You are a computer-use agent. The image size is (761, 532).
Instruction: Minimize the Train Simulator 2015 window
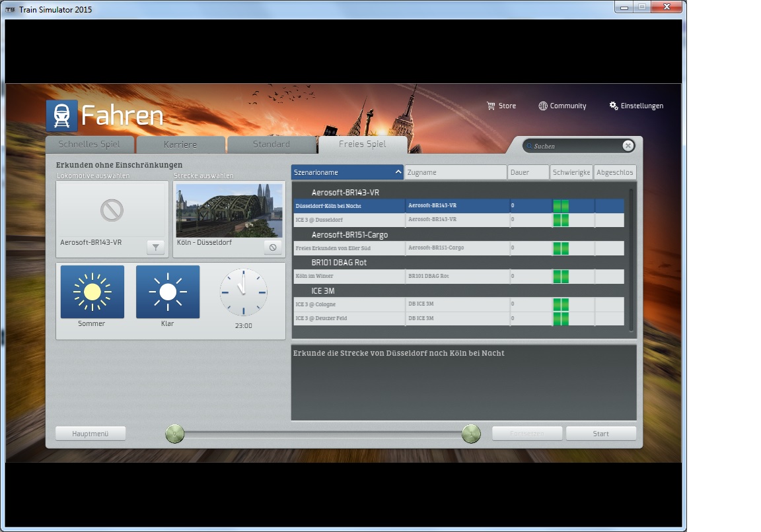tap(624, 7)
